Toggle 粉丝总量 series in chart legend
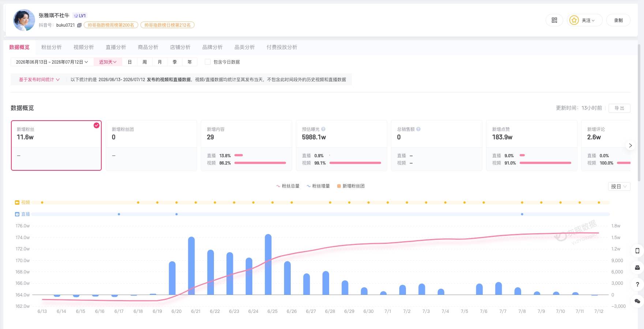Viewport: 644px width, 329px height. (x=288, y=186)
